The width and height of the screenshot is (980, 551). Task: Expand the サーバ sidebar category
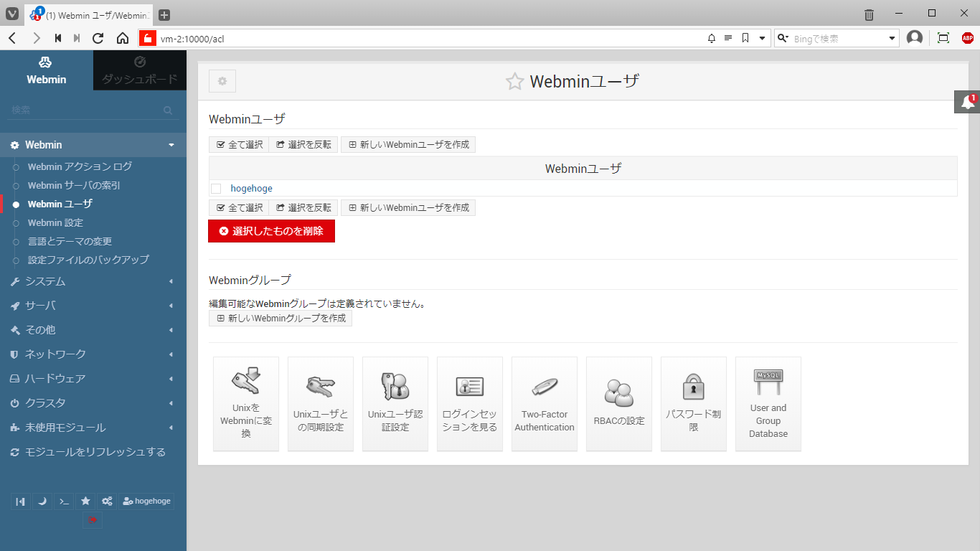[93, 306]
